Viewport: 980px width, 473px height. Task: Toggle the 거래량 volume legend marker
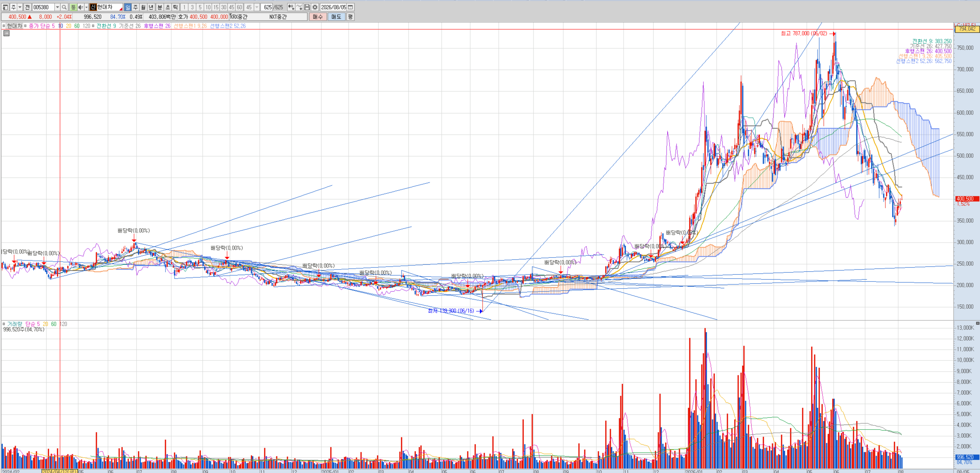point(4,324)
